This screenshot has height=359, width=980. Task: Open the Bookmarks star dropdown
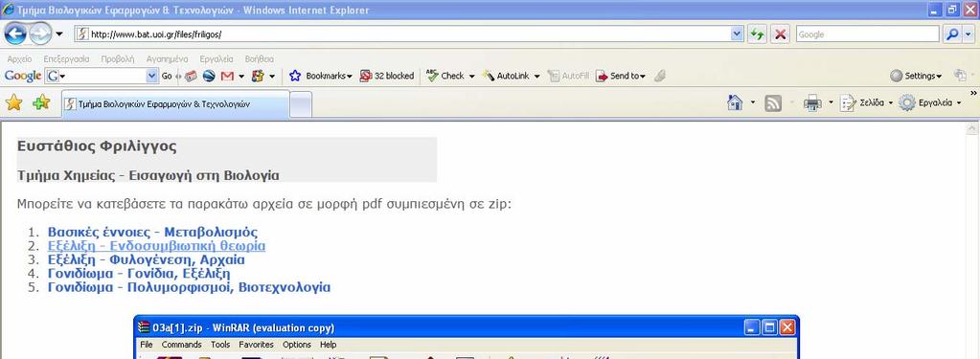click(321, 76)
